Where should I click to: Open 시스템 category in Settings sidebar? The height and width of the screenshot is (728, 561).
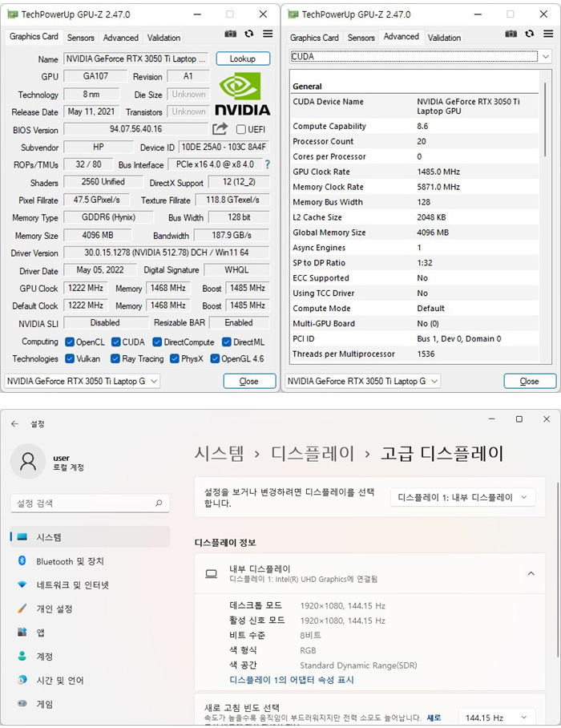(x=90, y=537)
